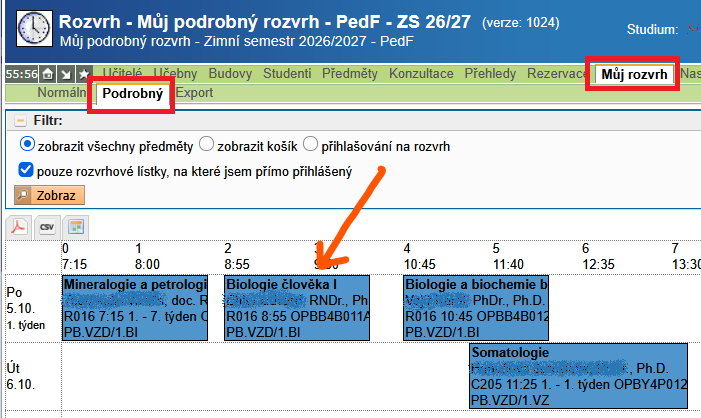
Task: Uncheck 'pouze rozvrhové lístky' checkbox
Action: click(x=26, y=170)
